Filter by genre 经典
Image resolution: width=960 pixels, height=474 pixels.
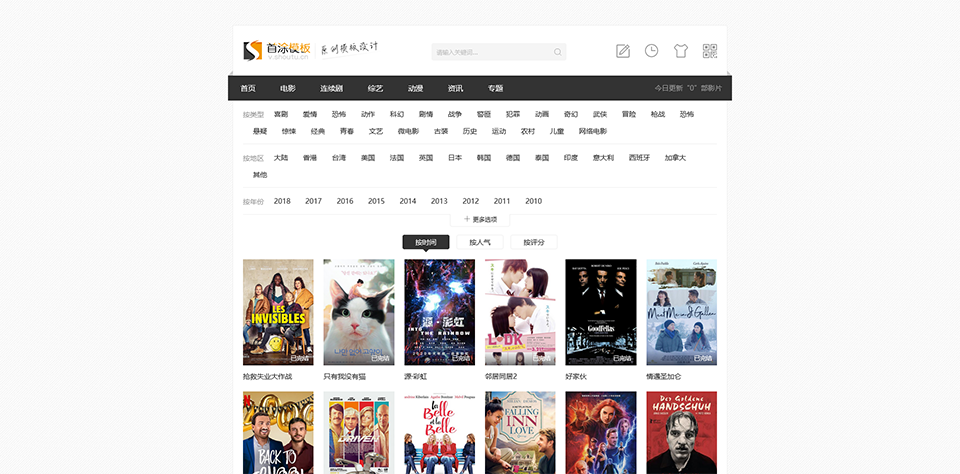click(318, 132)
